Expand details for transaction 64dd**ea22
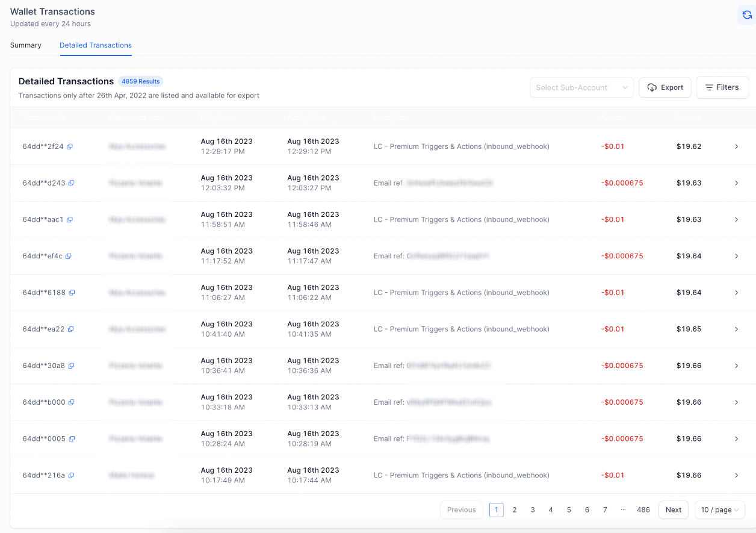This screenshot has width=756, height=533. click(736, 329)
